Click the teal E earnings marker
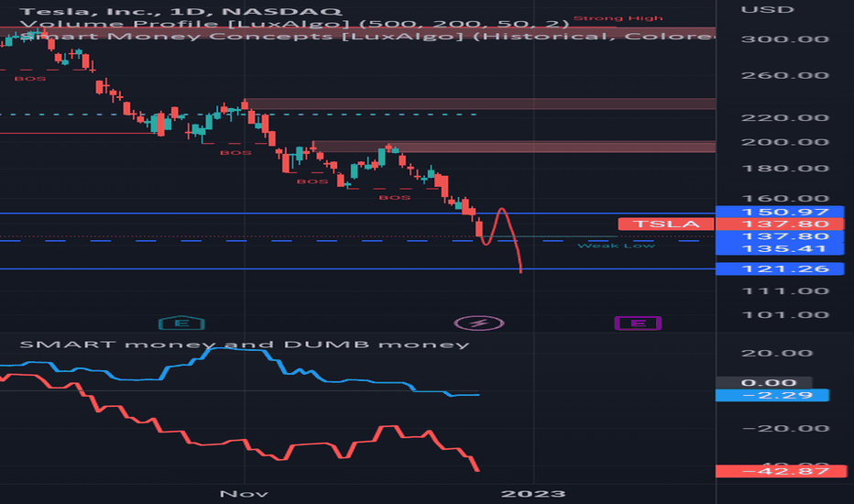Screen dimensions: 854x504 tap(182, 323)
